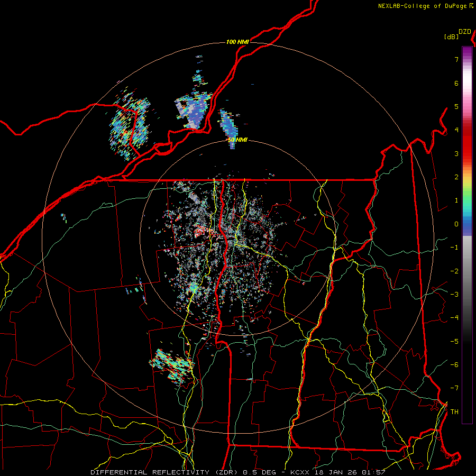Click the -3 value on the scale
Image resolution: width=476 pixels, height=476 pixels.
(x=454, y=295)
